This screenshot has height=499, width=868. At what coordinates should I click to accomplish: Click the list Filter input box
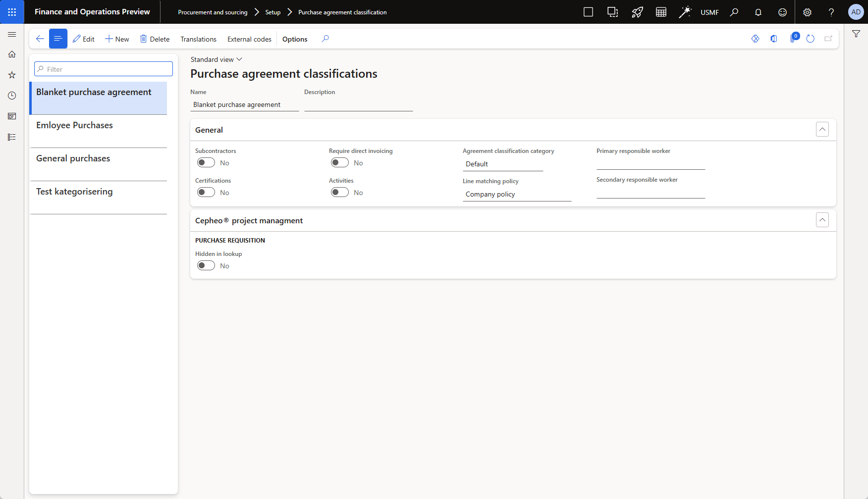pos(104,69)
